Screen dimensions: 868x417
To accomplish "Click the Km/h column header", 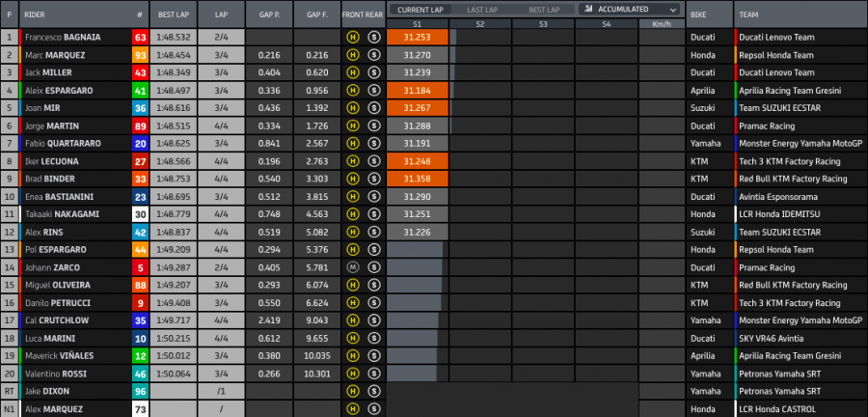I will 662,23.
